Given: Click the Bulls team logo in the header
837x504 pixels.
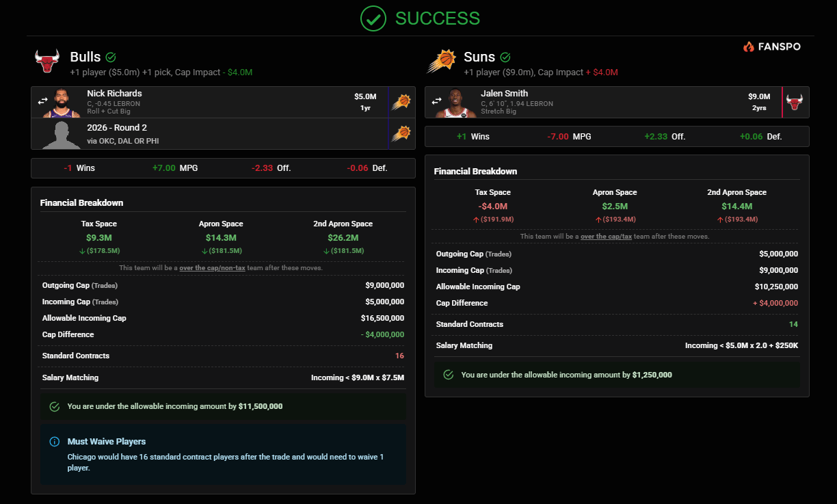Looking at the screenshot, I should pyautogui.click(x=47, y=62).
